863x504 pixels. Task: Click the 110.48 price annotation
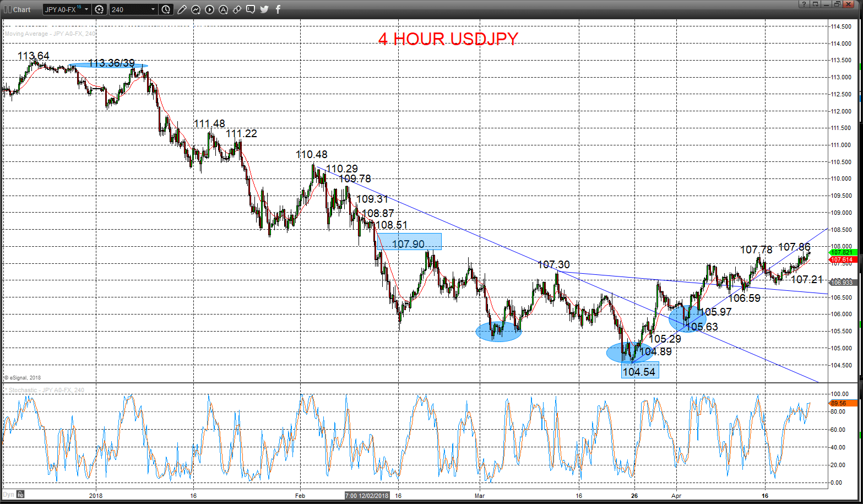point(312,155)
